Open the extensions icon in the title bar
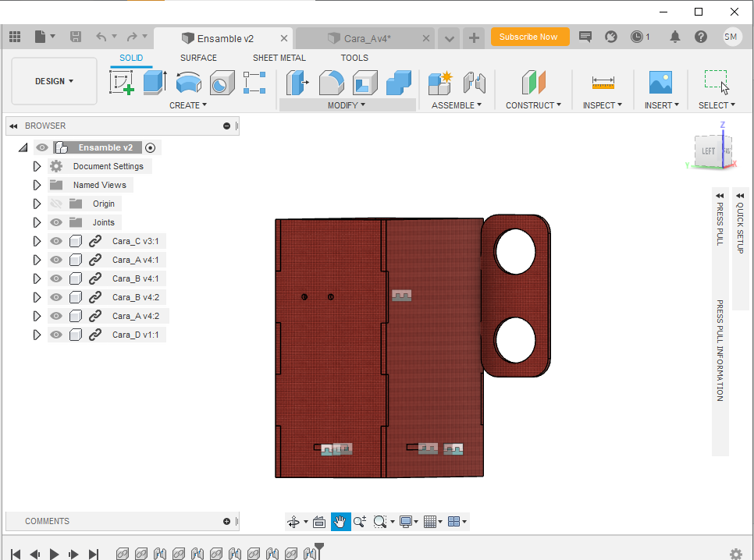This screenshot has height=560, width=754. pyautogui.click(x=610, y=37)
